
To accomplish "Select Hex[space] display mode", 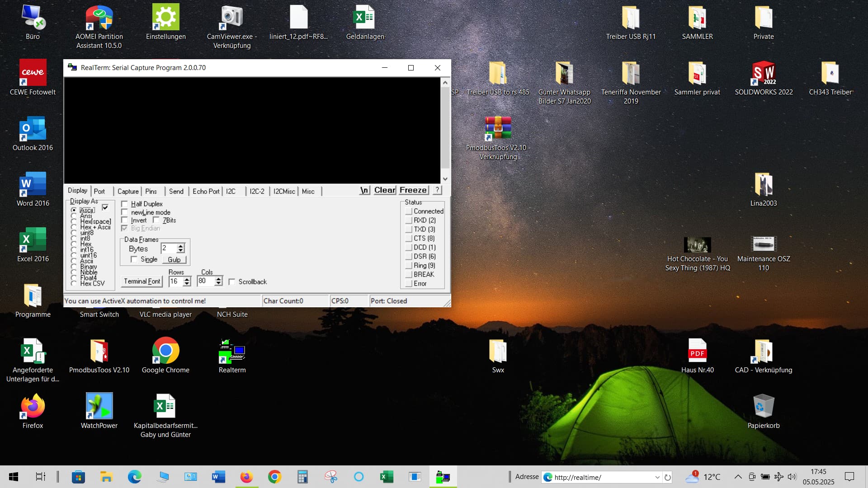I will [x=74, y=221].
